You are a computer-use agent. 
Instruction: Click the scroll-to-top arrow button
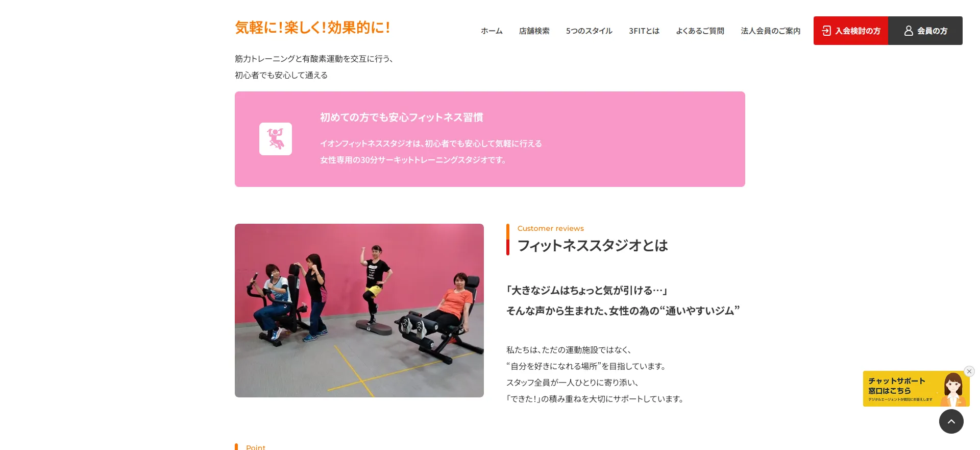click(951, 421)
